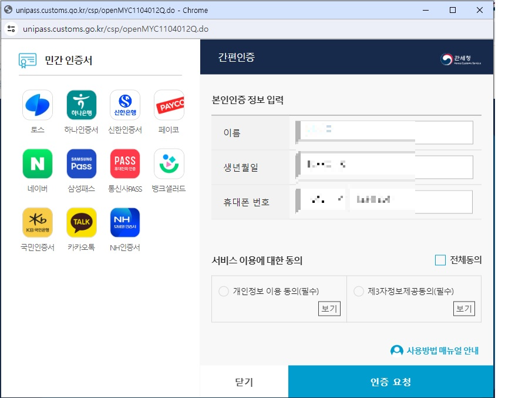Open site information icon in address bar
This screenshot has height=398, width=532.
(x=11, y=29)
